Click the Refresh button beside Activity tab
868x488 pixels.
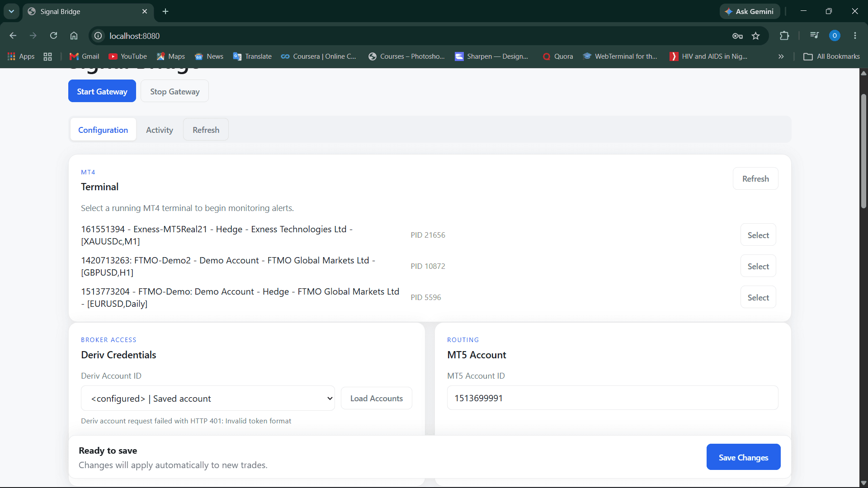(x=206, y=130)
